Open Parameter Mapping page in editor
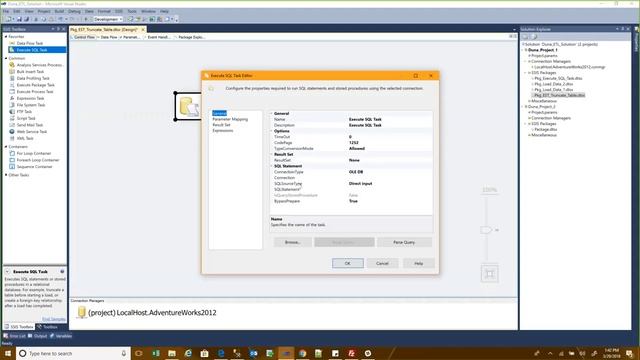640x360 pixels. [230, 119]
